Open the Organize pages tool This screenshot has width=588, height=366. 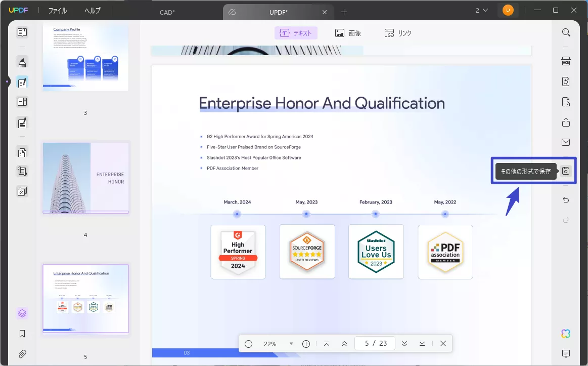[x=22, y=152]
